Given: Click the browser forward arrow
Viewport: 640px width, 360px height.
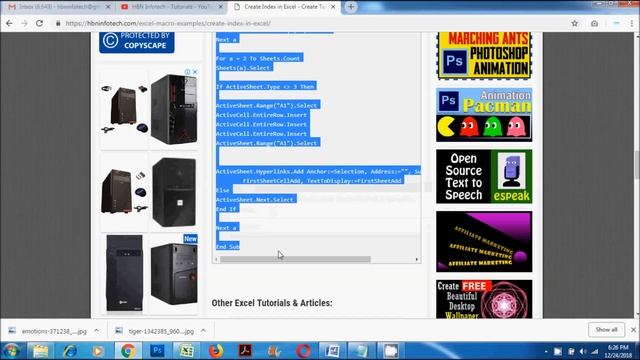Looking at the screenshot, I should [24, 23].
